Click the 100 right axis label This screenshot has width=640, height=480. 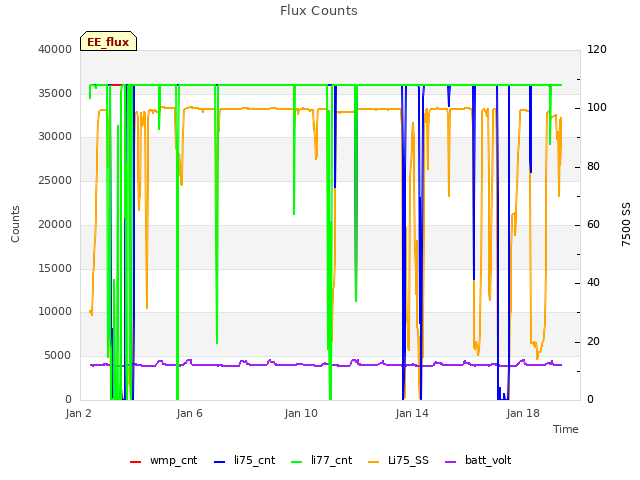(x=597, y=108)
